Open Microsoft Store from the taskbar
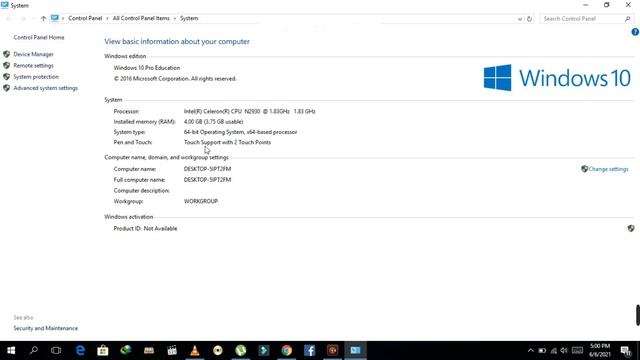Viewport: 640px width, 360px height. tap(103, 350)
